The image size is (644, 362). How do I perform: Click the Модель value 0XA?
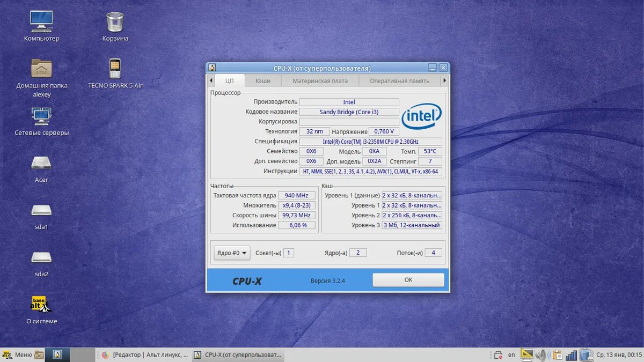pyautogui.click(x=374, y=151)
